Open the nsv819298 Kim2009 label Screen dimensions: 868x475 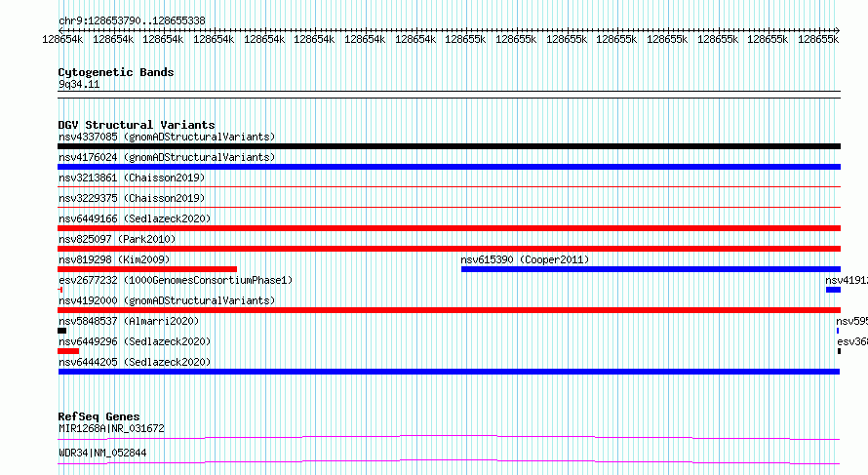click(x=114, y=259)
